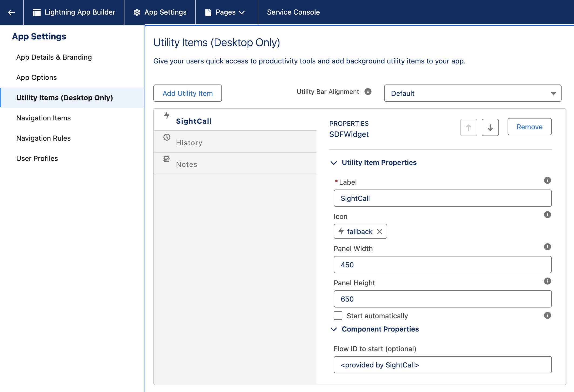Select Utility Items (Desktop Only) menu
The height and width of the screenshot is (392, 574).
pos(72,98)
